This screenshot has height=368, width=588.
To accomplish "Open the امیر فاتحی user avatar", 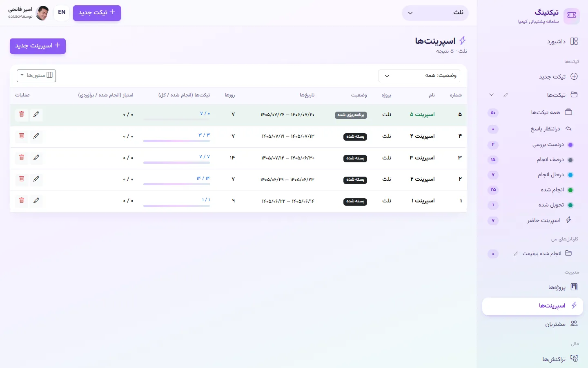I will point(42,13).
